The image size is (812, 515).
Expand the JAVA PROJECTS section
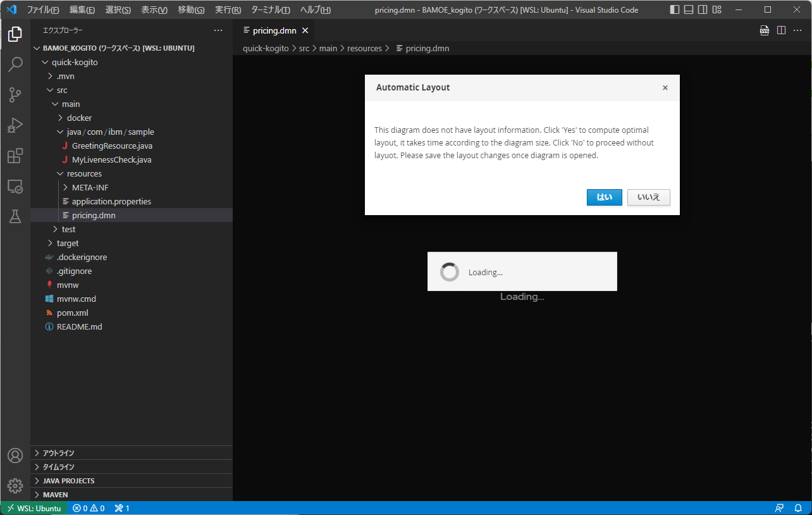coord(132,481)
